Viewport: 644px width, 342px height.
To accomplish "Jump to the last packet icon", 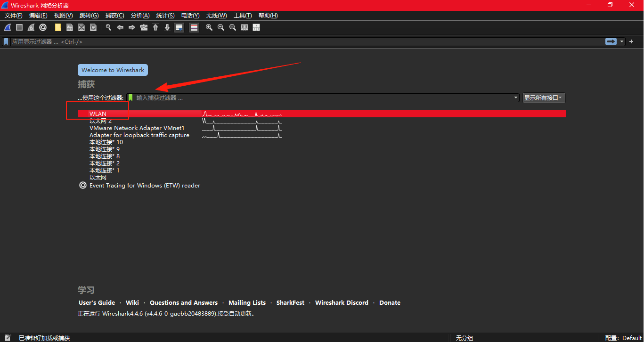I will click(167, 27).
